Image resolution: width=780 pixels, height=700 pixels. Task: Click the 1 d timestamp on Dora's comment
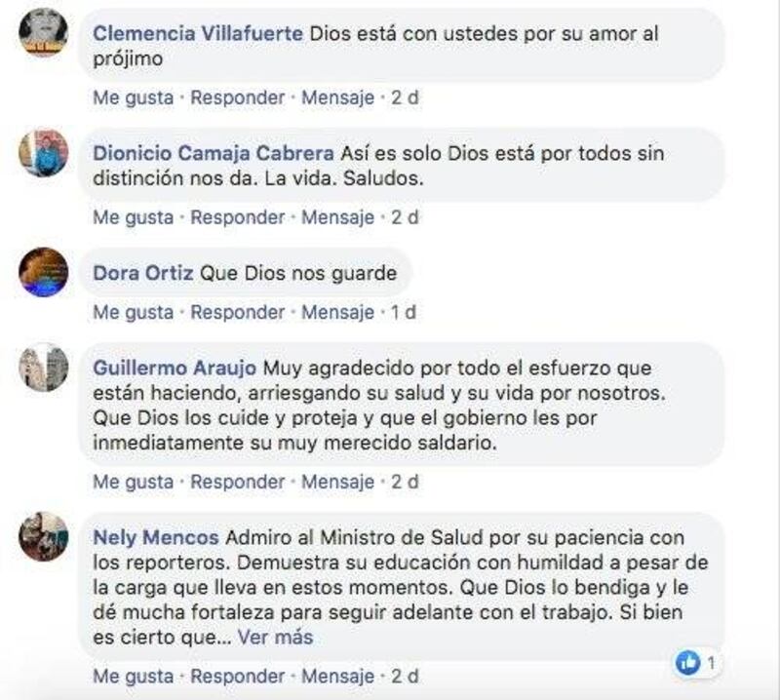tap(404, 312)
